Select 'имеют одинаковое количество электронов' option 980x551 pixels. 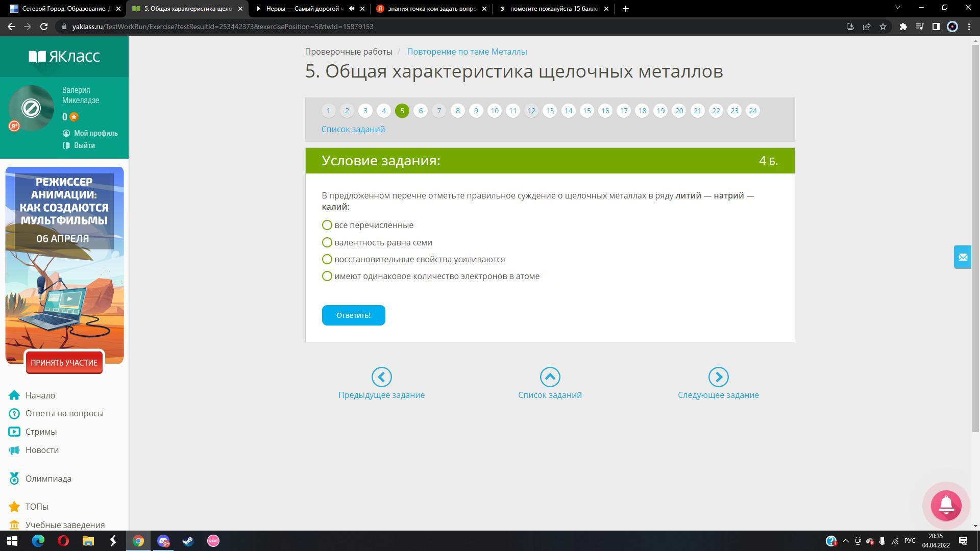pos(327,276)
